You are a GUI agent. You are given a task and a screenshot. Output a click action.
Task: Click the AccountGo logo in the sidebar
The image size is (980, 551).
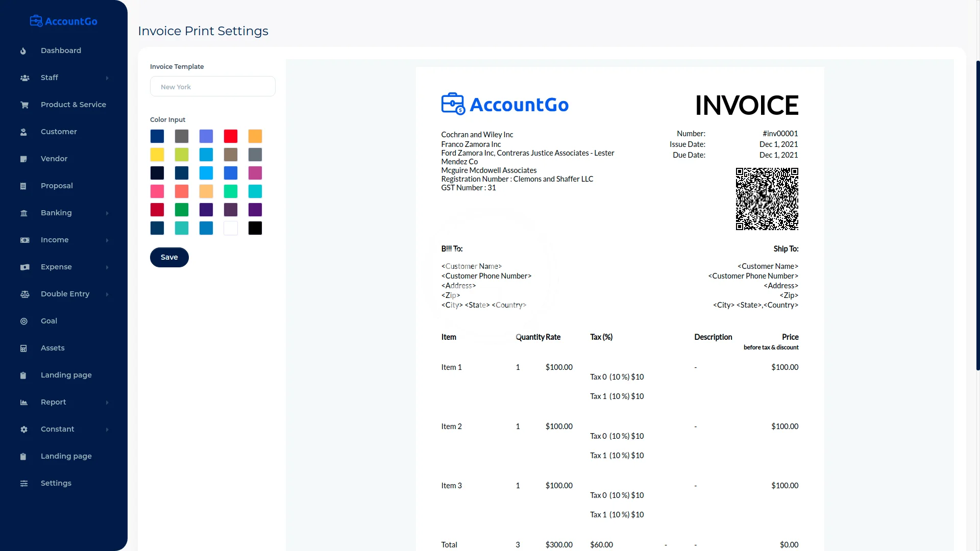tap(64, 21)
